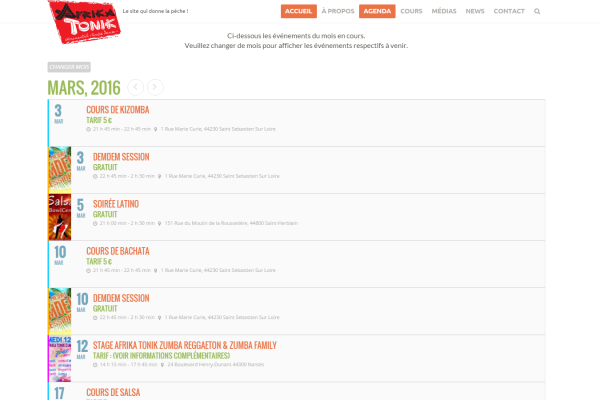Click Demdem Session thumbnail for 10 March

[x=59, y=311]
